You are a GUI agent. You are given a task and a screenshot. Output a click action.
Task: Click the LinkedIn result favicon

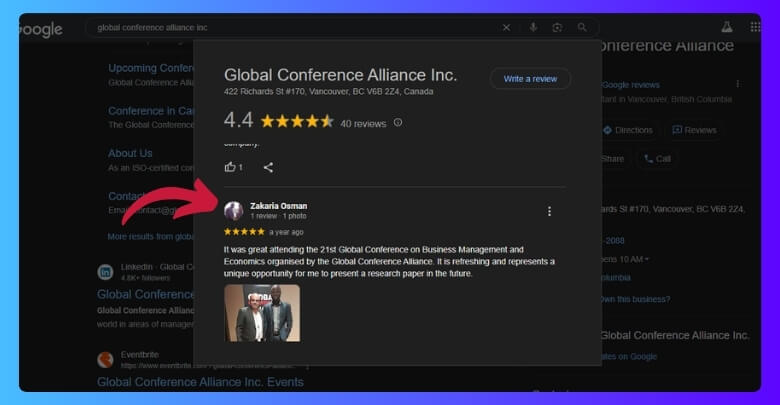click(105, 272)
